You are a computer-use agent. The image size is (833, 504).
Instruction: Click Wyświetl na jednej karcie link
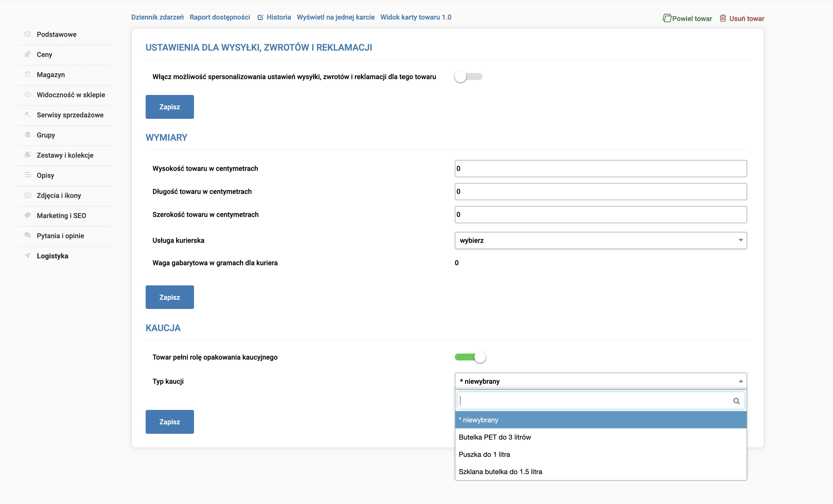336,17
